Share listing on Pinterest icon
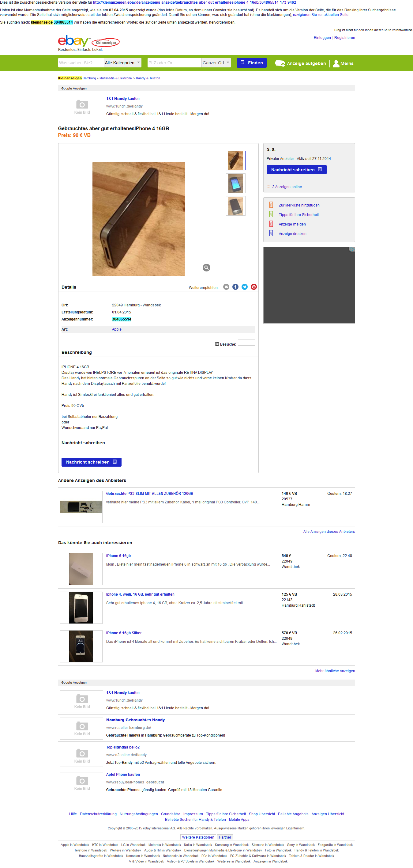The height and width of the screenshot is (868, 413). coord(254,287)
